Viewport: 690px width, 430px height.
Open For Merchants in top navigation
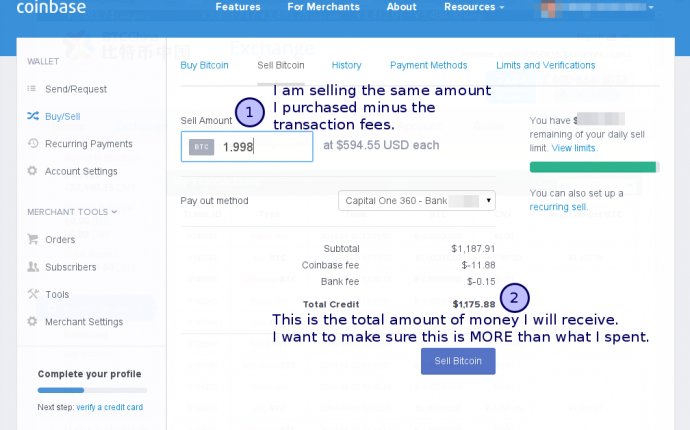click(323, 7)
